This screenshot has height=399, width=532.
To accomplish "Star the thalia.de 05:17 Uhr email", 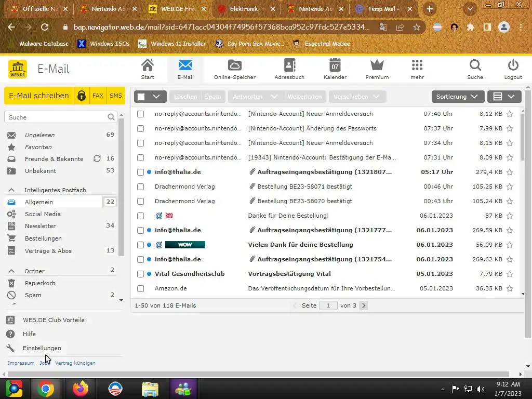I will point(510,172).
